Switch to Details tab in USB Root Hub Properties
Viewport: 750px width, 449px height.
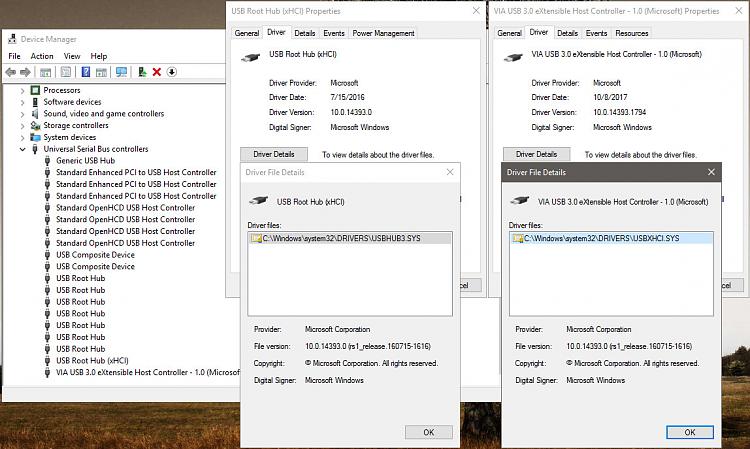pos(305,33)
